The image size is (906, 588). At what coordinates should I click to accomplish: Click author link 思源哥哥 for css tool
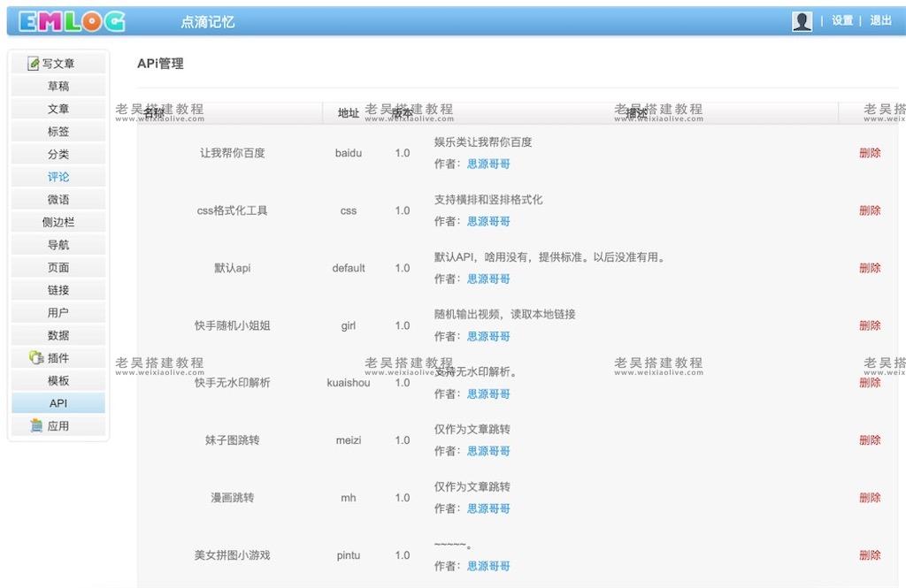click(489, 221)
